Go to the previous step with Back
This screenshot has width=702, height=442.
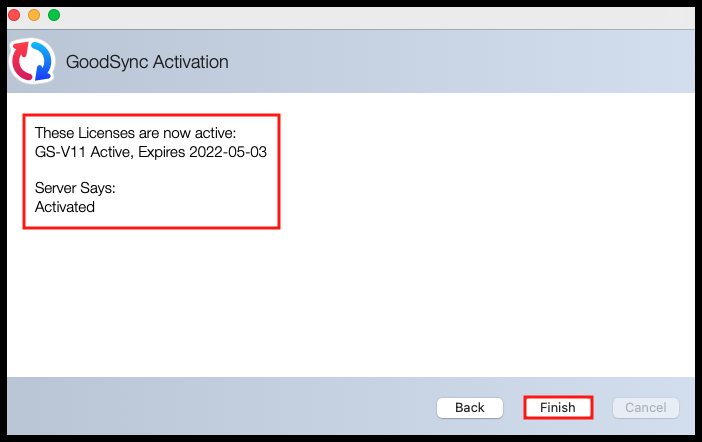[x=469, y=407]
